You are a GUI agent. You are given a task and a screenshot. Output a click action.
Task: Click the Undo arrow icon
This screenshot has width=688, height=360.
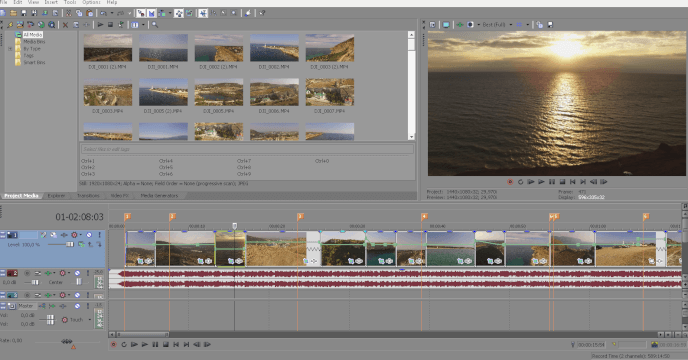pyautogui.click(x=103, y=13)
